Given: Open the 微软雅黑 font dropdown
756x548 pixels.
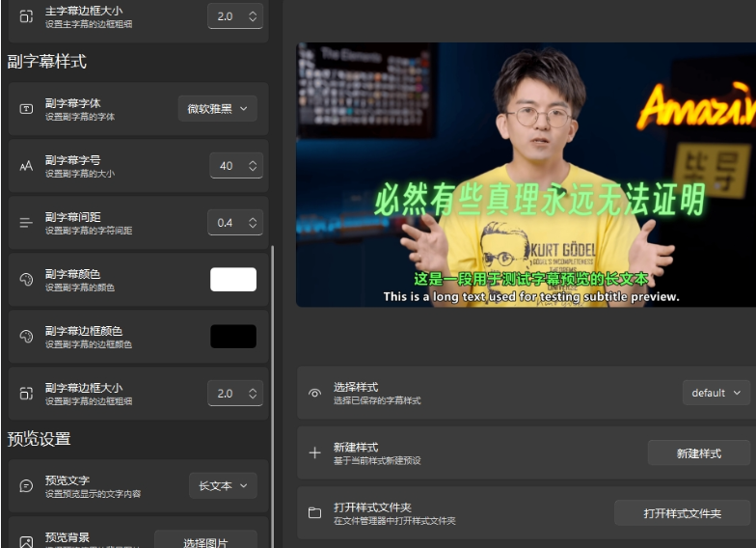Looking at the screenshot, I should [218, 109].
